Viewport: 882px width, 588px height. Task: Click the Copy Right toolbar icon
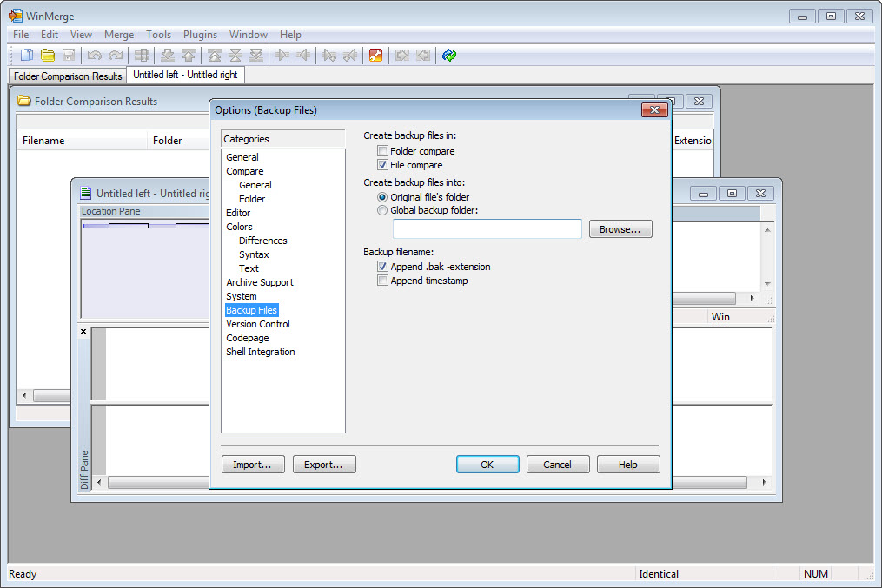tap(282, 55)
